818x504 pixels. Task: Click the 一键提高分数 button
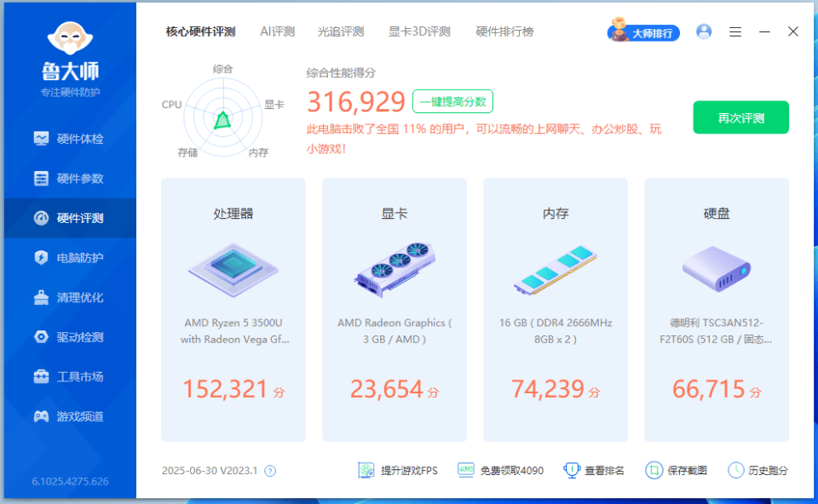pos(452,101)
